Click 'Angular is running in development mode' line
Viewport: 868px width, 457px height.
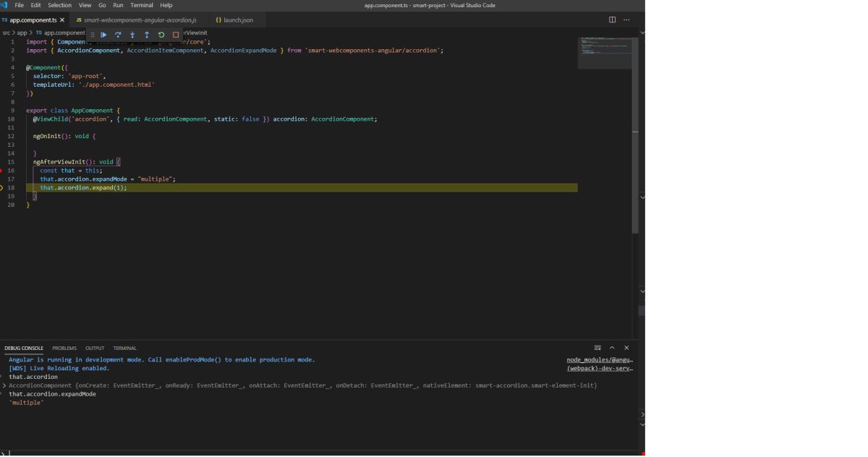(162, 359)
